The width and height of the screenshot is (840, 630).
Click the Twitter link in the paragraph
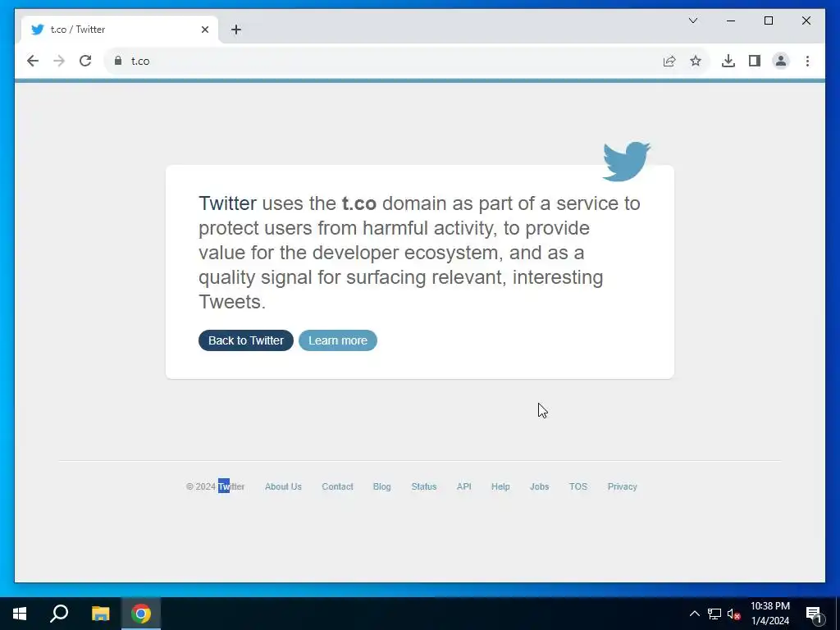coord(228,203)
